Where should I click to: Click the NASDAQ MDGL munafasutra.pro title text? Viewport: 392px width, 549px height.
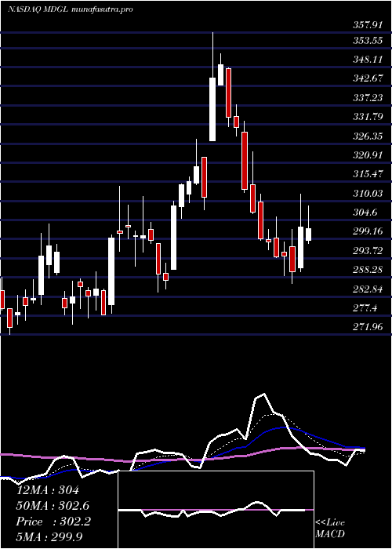click(x=71, y=9)
